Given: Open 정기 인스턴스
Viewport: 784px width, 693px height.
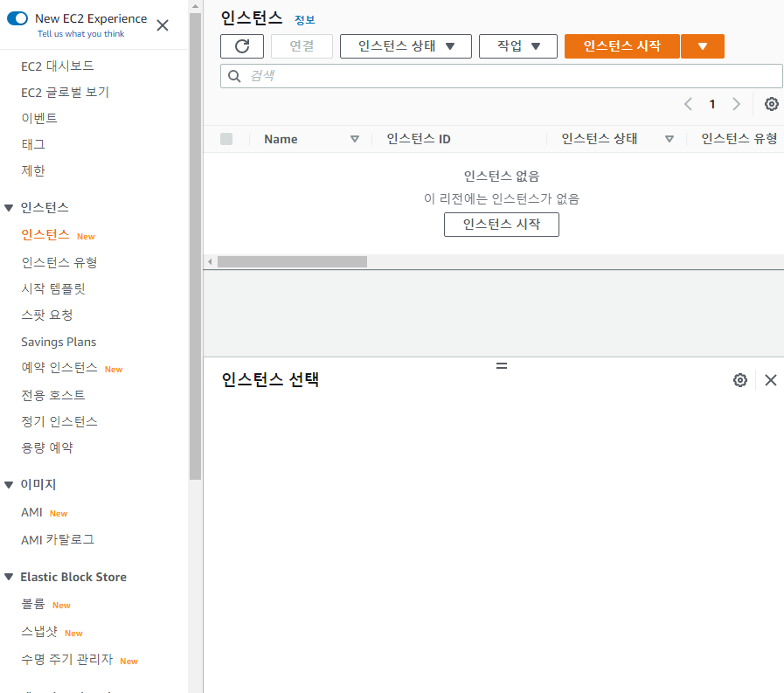Looking at the screenshot, I should point(59,421).
